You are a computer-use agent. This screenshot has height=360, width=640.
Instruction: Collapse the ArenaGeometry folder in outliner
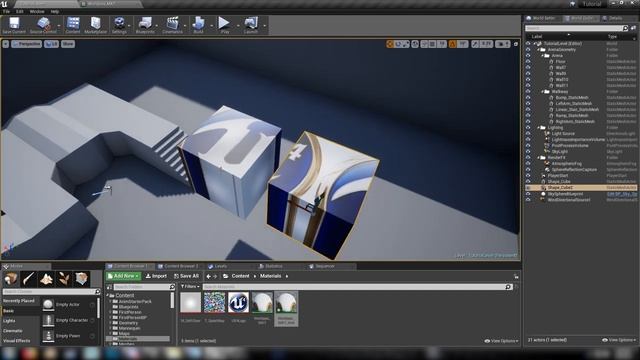539,50
